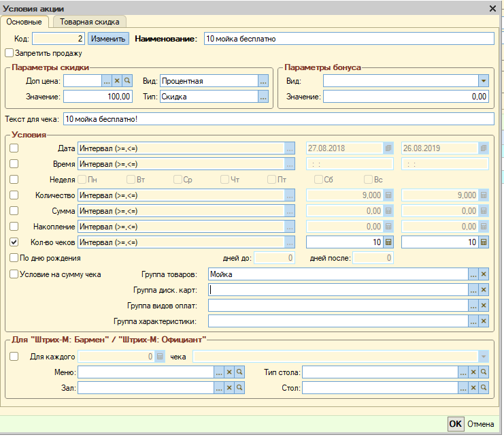Browse Тип стола with ellipsis button
The image size is (504, 437).
463,372
